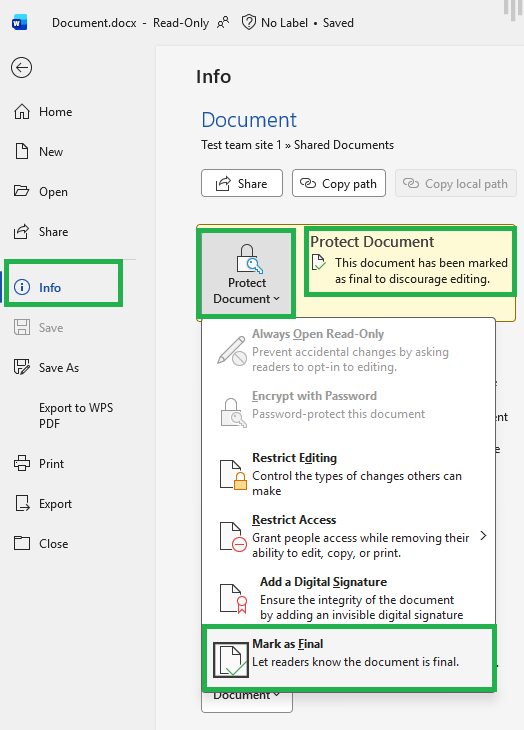Select Mark as Final option
The height and width of the screenshot is (730, 524).
click(349, 658)
